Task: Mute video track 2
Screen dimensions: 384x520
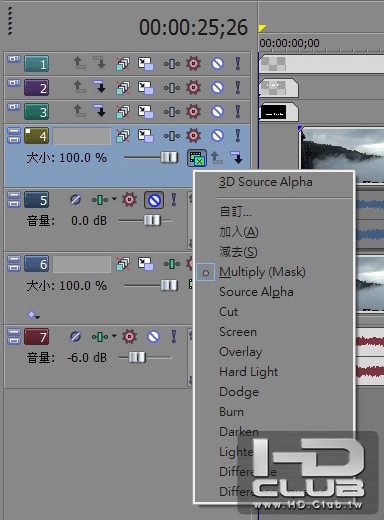Action: [217, 87]
